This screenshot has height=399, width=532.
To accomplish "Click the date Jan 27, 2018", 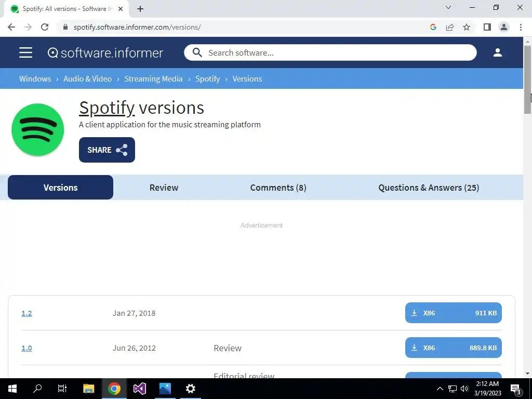I will point(134,313).
